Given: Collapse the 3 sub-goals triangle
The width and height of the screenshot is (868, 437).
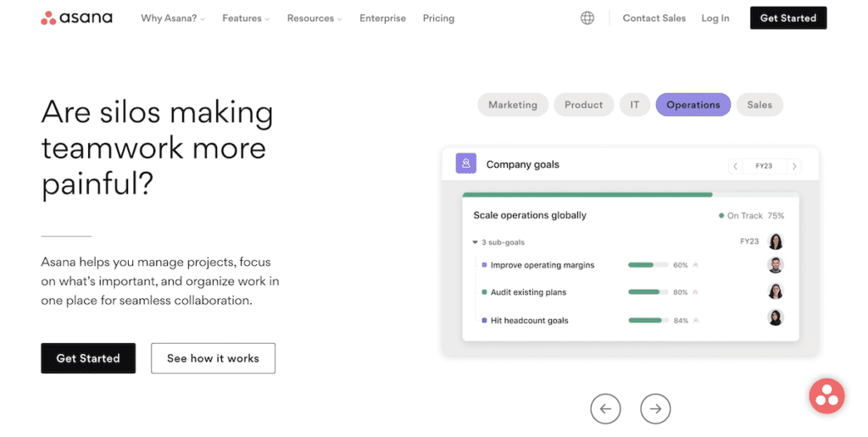Looking at the screenshot, I should click(x=475, y=242).
